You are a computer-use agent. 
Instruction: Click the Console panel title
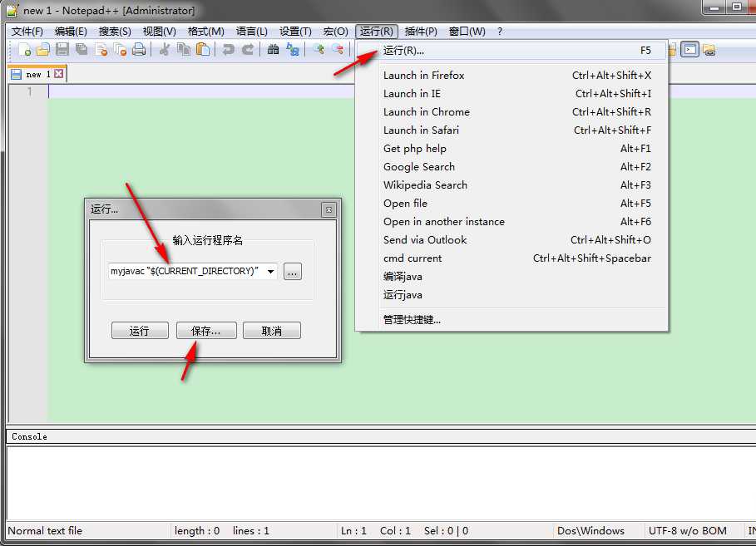point(29,436)
